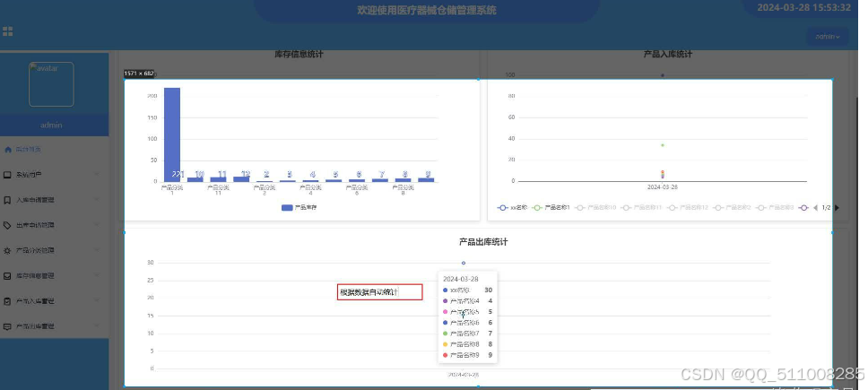Click the home icon in the sidebar
The height and width of the screenshot is (390, 868).
(8, 150)
